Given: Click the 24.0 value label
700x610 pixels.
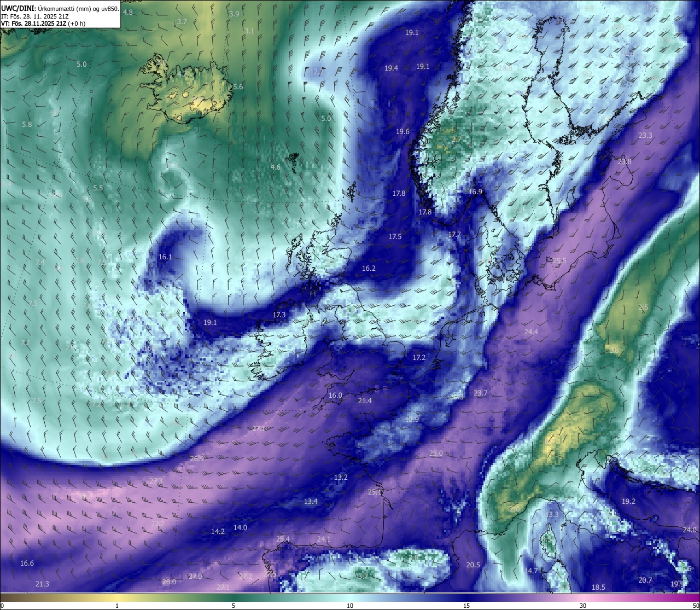Looking at the screenshot, I should pos(690,530).
